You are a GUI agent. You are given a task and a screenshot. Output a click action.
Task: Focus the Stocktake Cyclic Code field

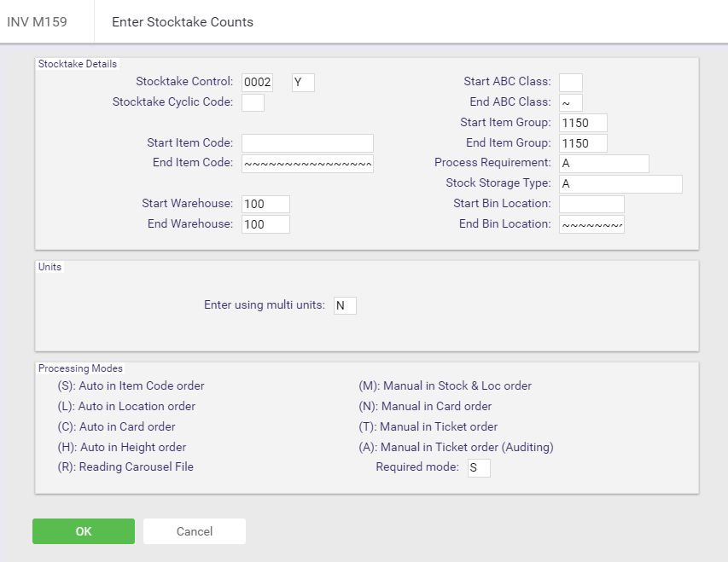(x=253, y=102)
